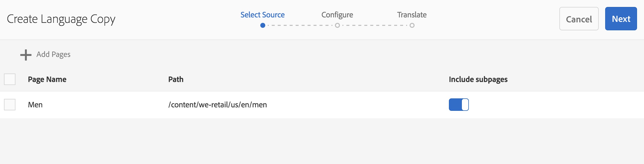Viewport: 644px width, 164px height.
Task: Click the Include subpages column header
Action: coord(478,79)
